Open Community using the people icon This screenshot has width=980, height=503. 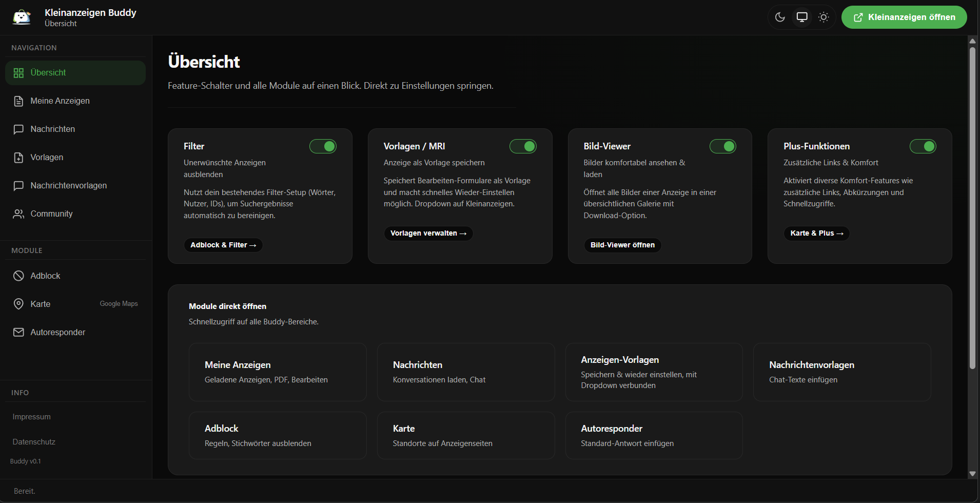pyautogui.click(x=18, y=214)
